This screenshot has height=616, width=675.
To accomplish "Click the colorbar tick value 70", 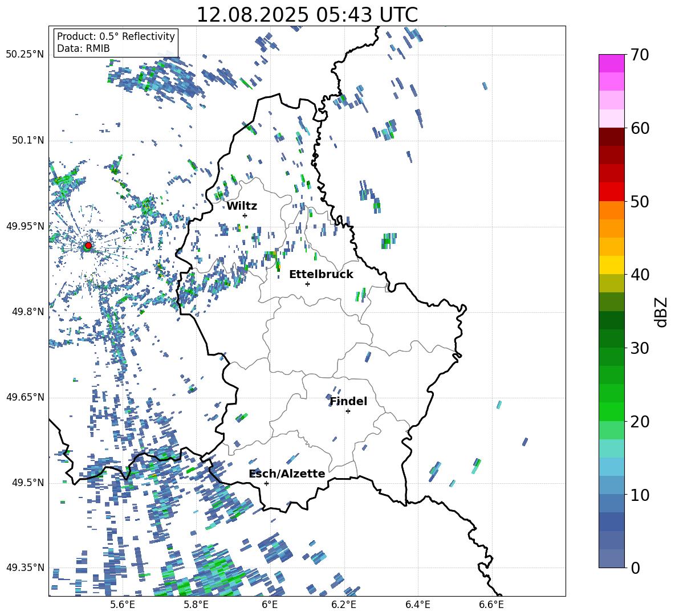I will (x=640, y=55).
